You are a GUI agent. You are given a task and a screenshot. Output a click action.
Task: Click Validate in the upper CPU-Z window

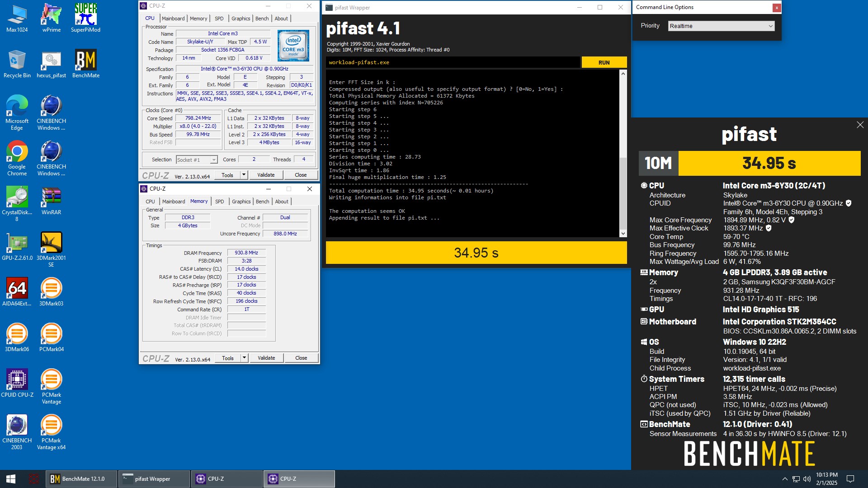click(266, 175)
